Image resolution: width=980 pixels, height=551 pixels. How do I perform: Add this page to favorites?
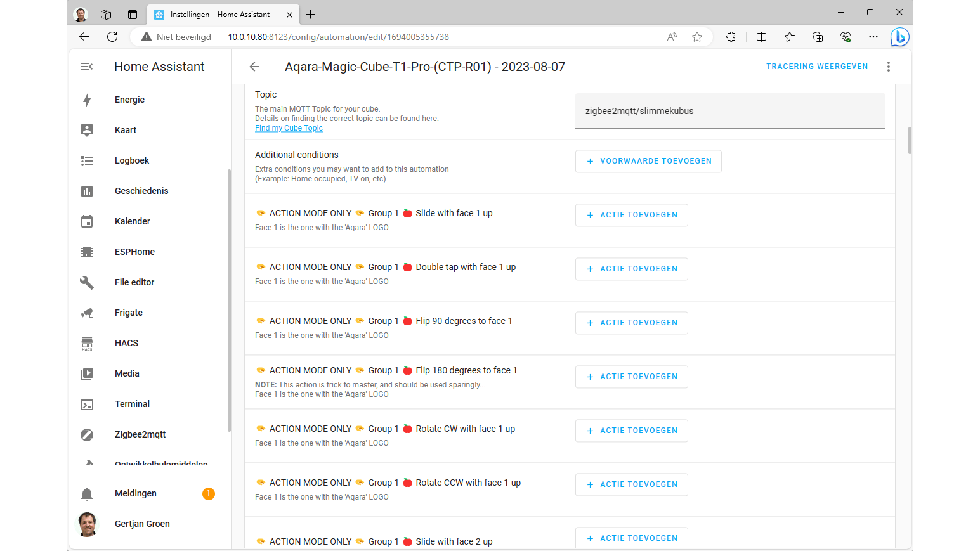tap(697, 37)
